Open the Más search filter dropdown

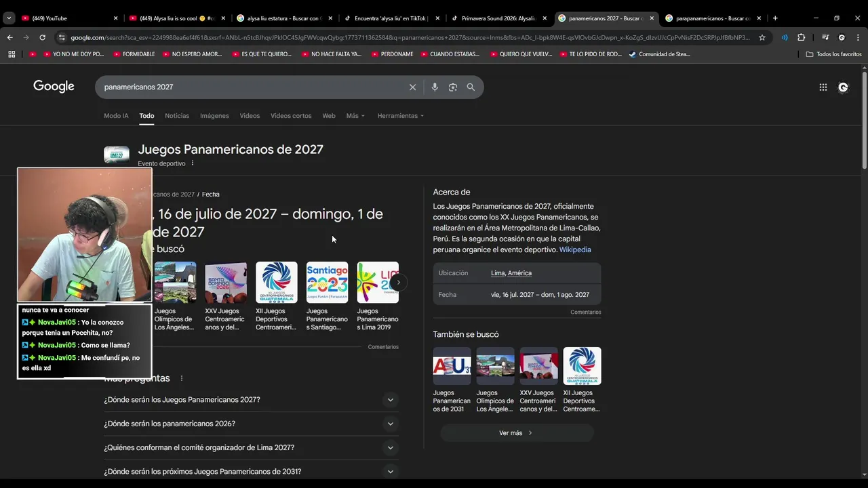point(355,116)
